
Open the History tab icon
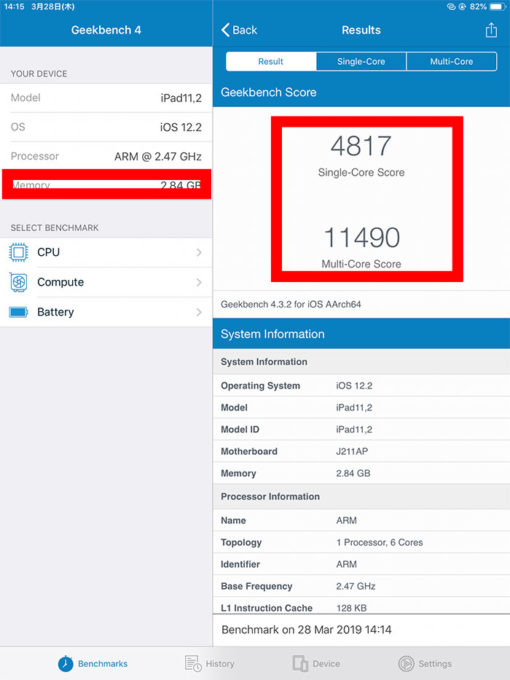coord(193,663)
